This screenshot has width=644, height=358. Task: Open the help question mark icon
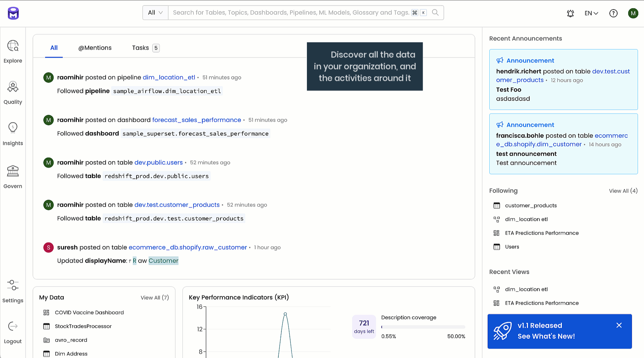point(613,13)
